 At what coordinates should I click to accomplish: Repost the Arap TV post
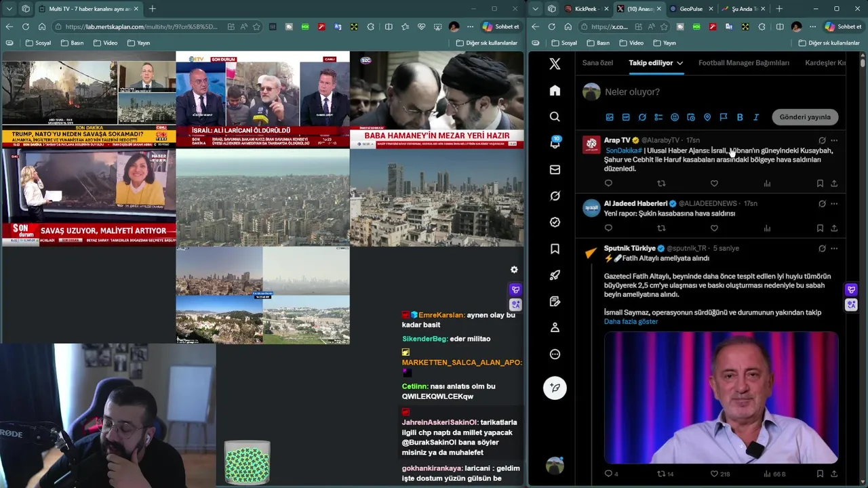[x=661, y=183]
